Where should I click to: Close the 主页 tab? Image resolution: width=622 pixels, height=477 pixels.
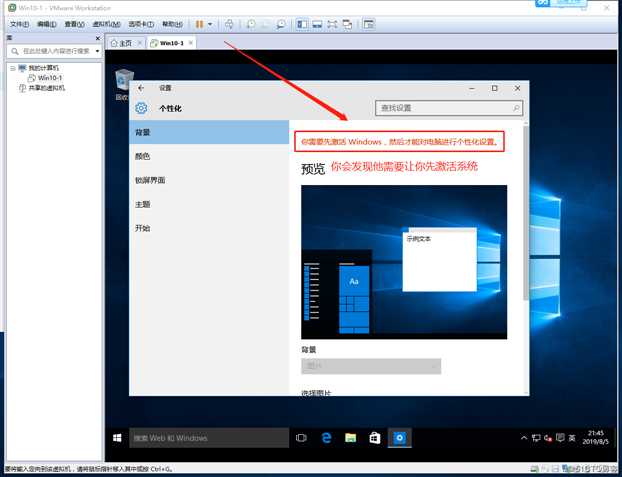point(140,43)
